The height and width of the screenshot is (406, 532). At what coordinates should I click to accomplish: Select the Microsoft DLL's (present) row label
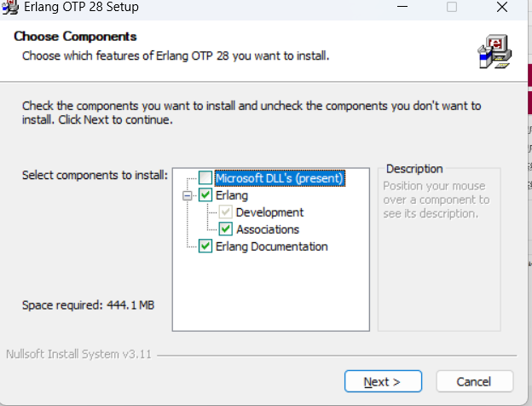[x=280, y=178]
